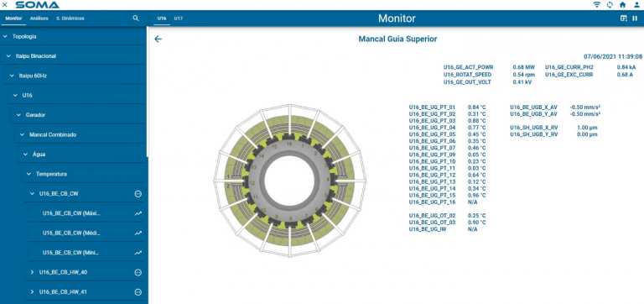Screen dimensions: 644x304
Task: Collapse the Mancal Combinado node
Action: tap(22, 134)
